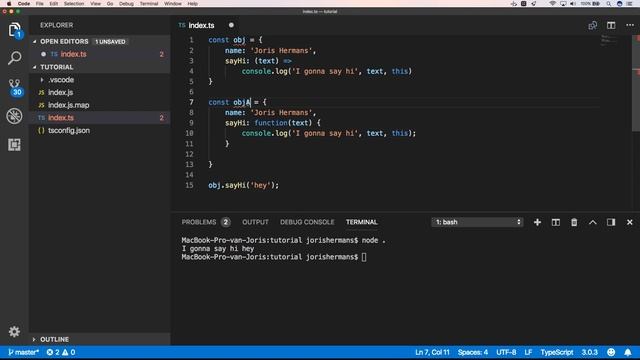Open the Terminal menu
Screen dimensions: 640x360
point(149,4)
